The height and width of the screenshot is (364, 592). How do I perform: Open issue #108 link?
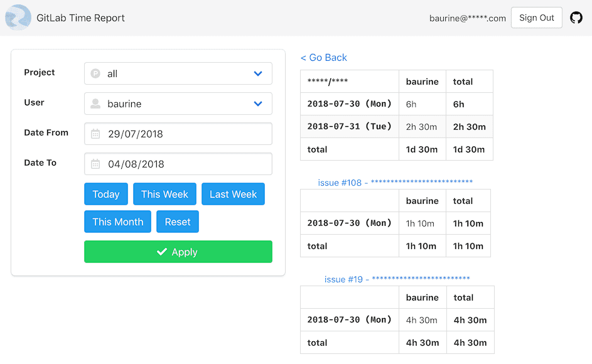(x=395, y=183)
